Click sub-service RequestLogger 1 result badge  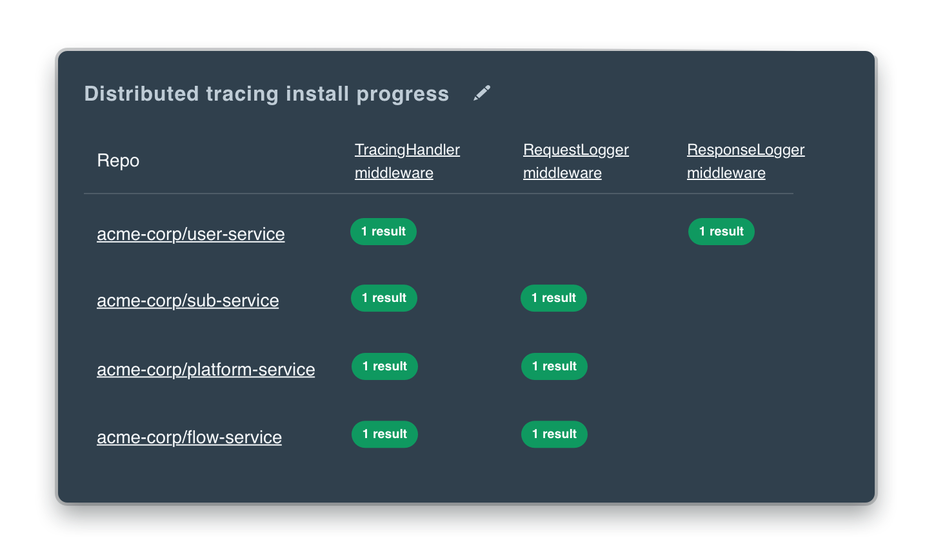point(553,298)
